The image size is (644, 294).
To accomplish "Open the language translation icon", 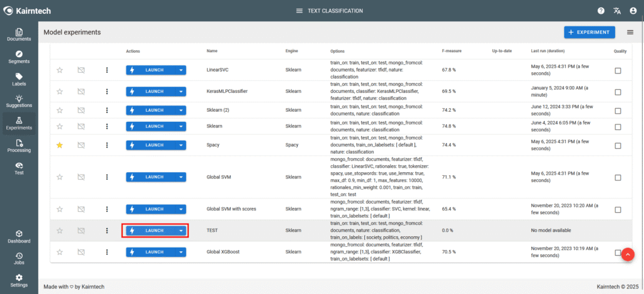I will coord(617,11).
